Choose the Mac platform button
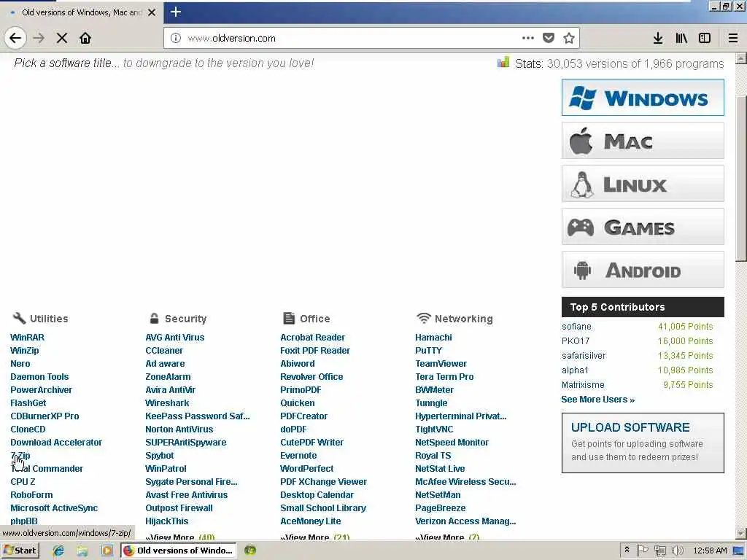747x560 pixels. (x=643, y=141)
